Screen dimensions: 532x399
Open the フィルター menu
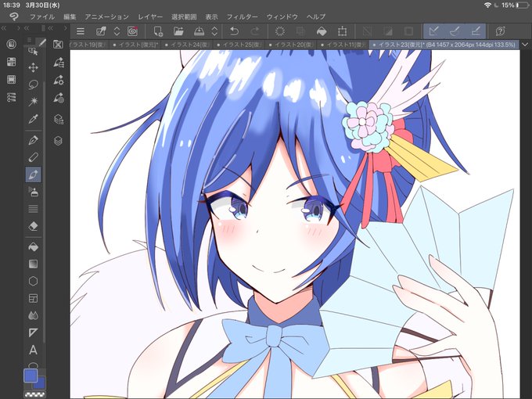pos(242,16)
